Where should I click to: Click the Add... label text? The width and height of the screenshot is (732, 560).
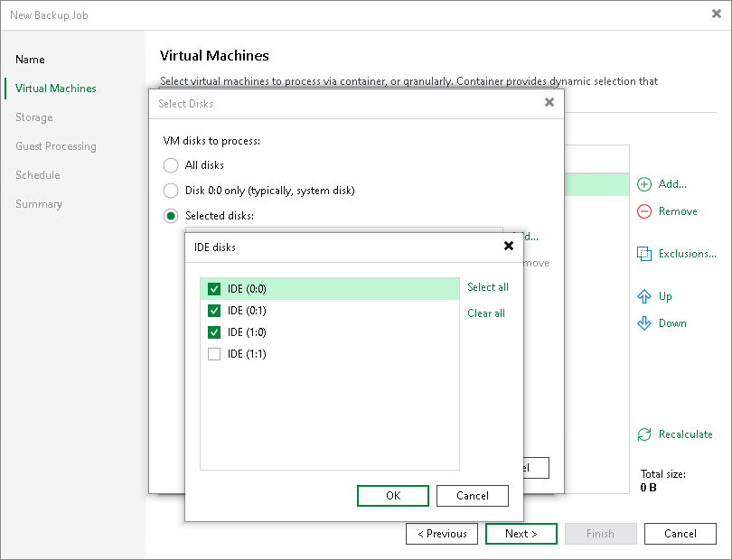[x=672, y=184]
